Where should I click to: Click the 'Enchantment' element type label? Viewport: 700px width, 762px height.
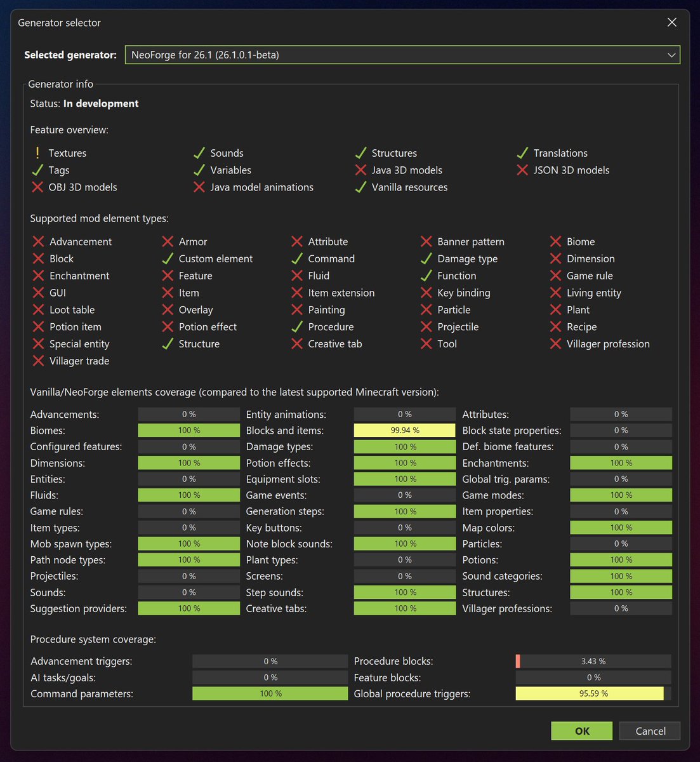coord(79,276)
